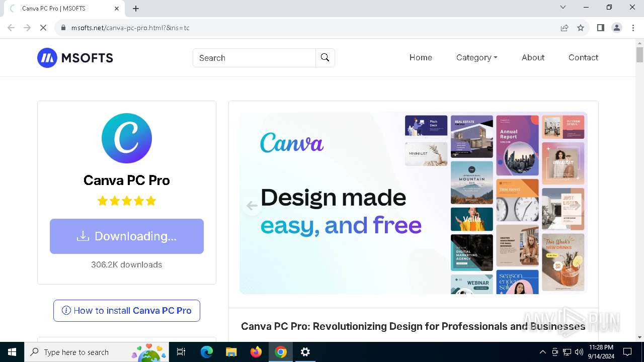Open volume control in tray
This screenshot has height=362, width=644.
pos(579,352)
